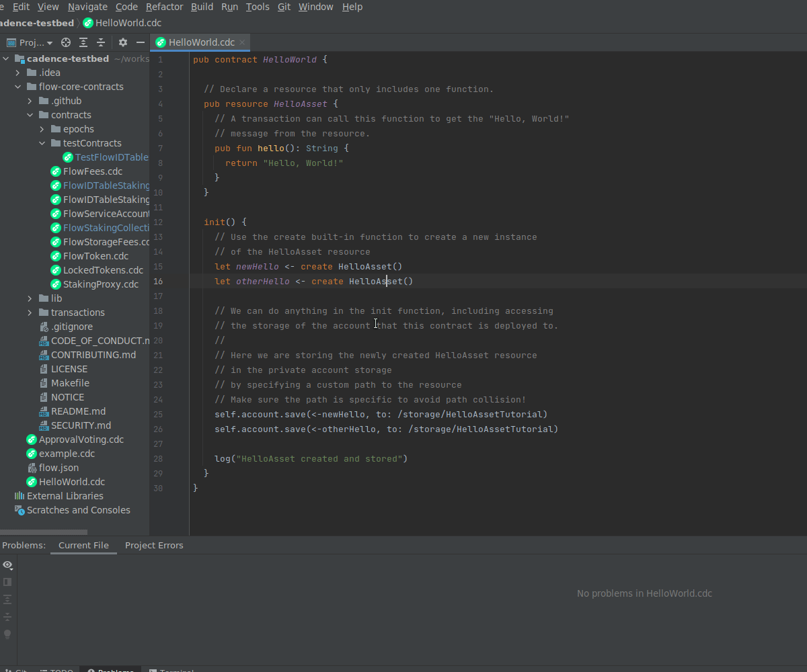Collapse the flow-core-contracts folder
Image resolution: width=807 pixels, height=672 pixels.
pyautogui.click(x=17, y=87)
